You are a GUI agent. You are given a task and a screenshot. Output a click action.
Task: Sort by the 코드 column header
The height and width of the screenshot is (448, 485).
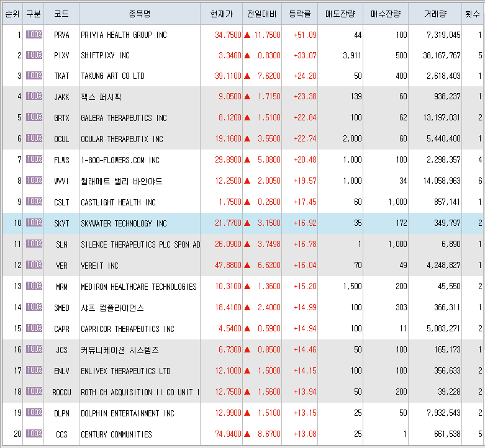click(x=61, y=14)
